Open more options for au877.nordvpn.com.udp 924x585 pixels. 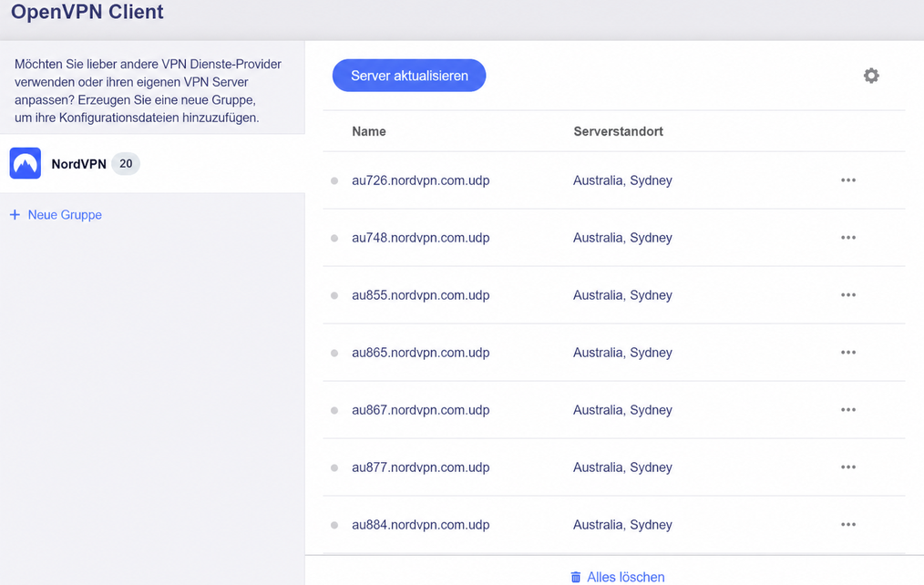click(x=848, y=467)
